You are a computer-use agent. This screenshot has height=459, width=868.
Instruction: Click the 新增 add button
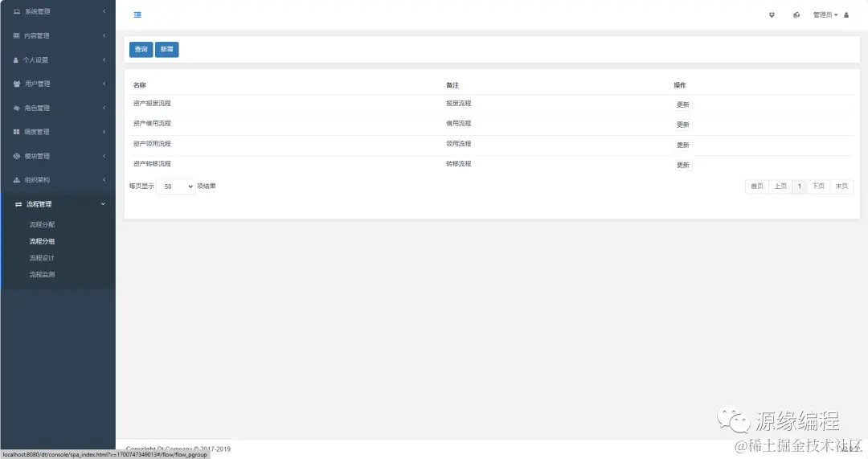point(166,49)
